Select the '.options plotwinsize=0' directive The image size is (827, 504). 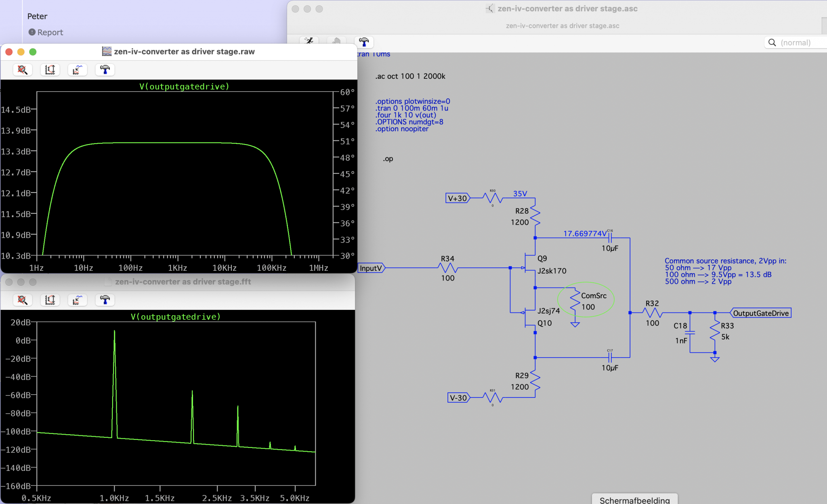click(x=413, y=101)
